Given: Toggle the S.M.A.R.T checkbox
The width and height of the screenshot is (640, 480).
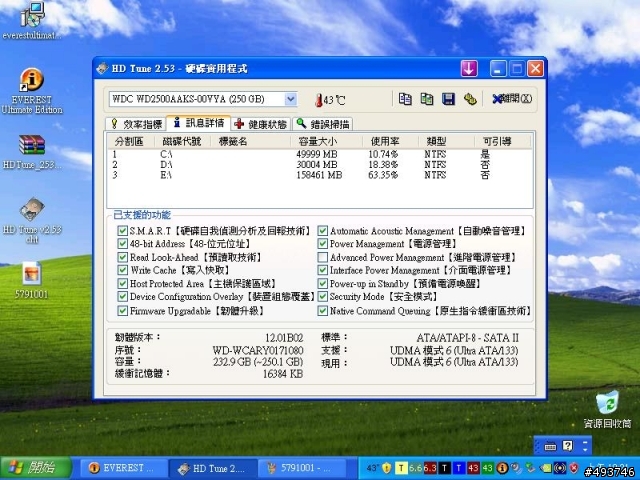Looking at the screenshot, I should (122, 231).
